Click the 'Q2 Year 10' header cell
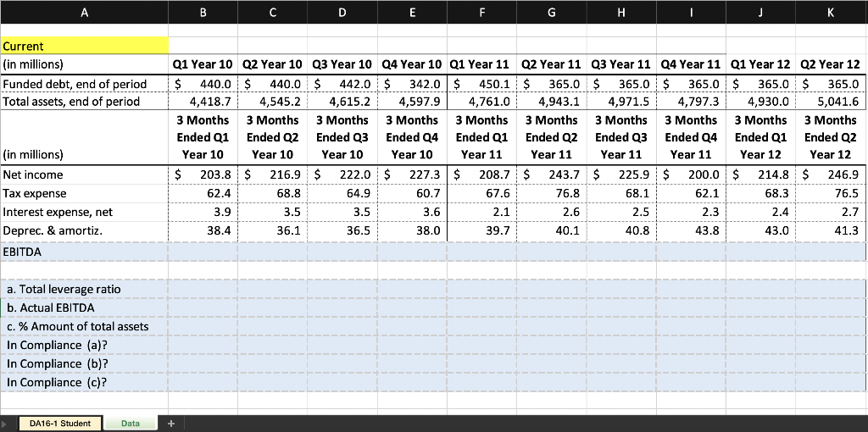The height and width of the screenshot is (432, 868). pyautogui.click(x=273, y=64)
